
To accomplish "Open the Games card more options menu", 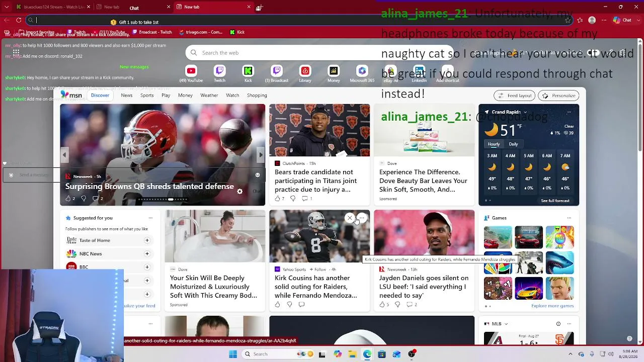I will 569,218.
